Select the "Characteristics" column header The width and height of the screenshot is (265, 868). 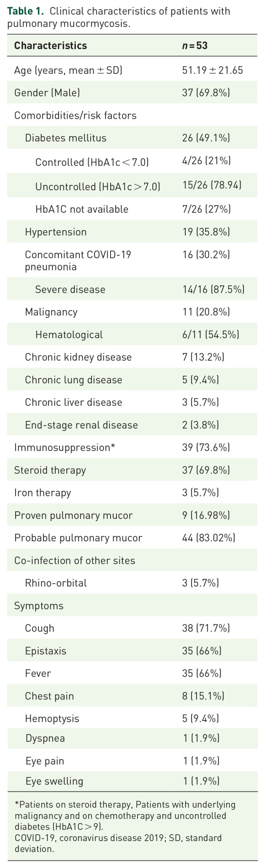(x=51, y=46)
